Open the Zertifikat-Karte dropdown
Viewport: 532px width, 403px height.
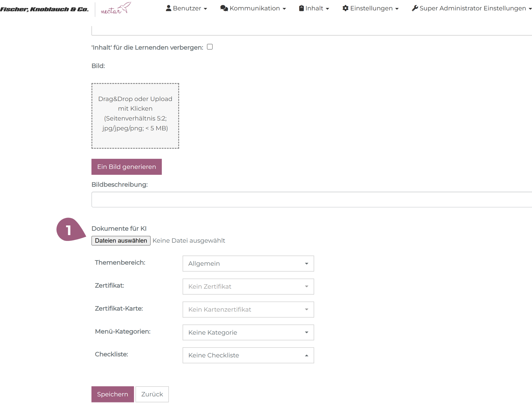(248, 310)
